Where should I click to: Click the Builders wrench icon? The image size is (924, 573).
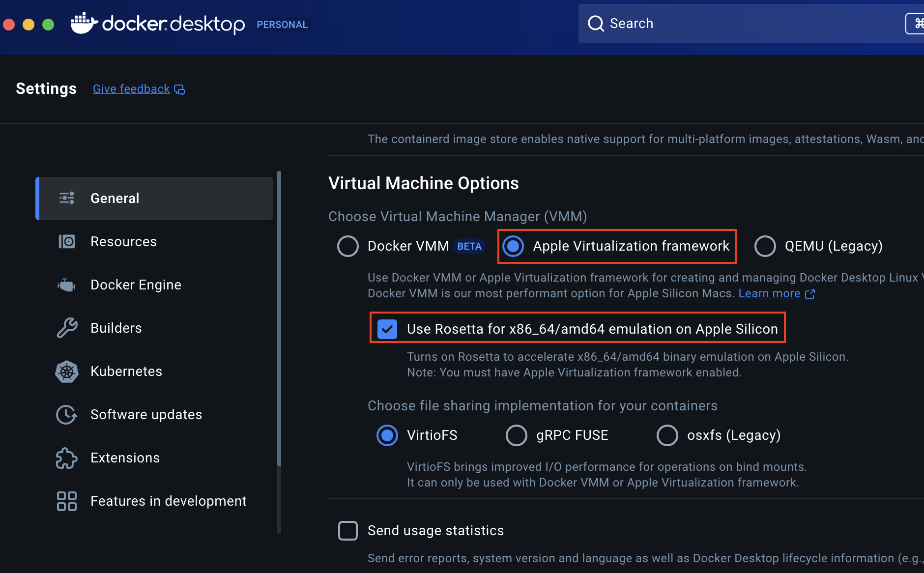(x=67, y=328)
